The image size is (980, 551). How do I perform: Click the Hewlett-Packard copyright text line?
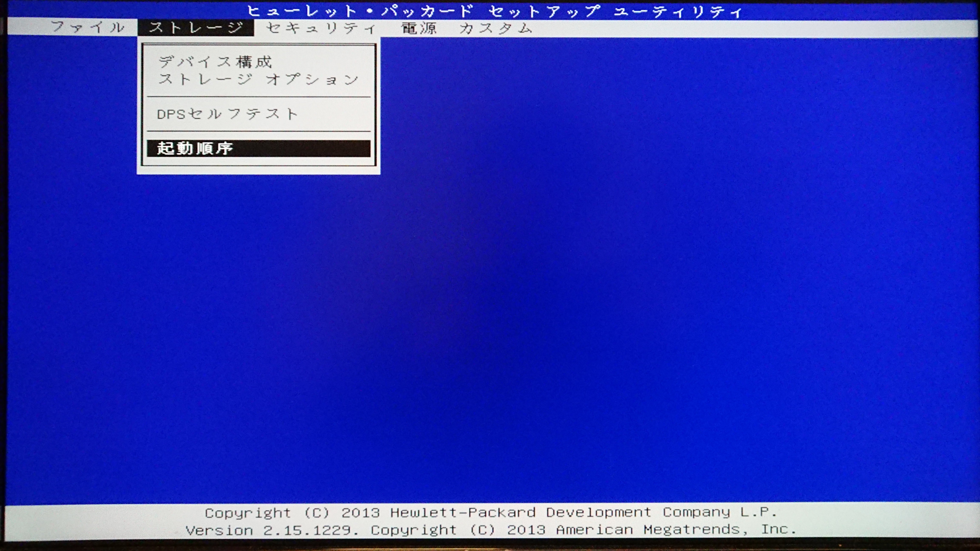pyautogui.click(x=491, y=512)
